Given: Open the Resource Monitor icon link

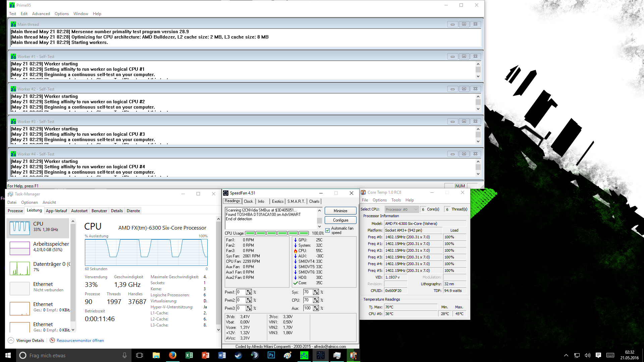Looking at the screenshot, I should point(52,341).
